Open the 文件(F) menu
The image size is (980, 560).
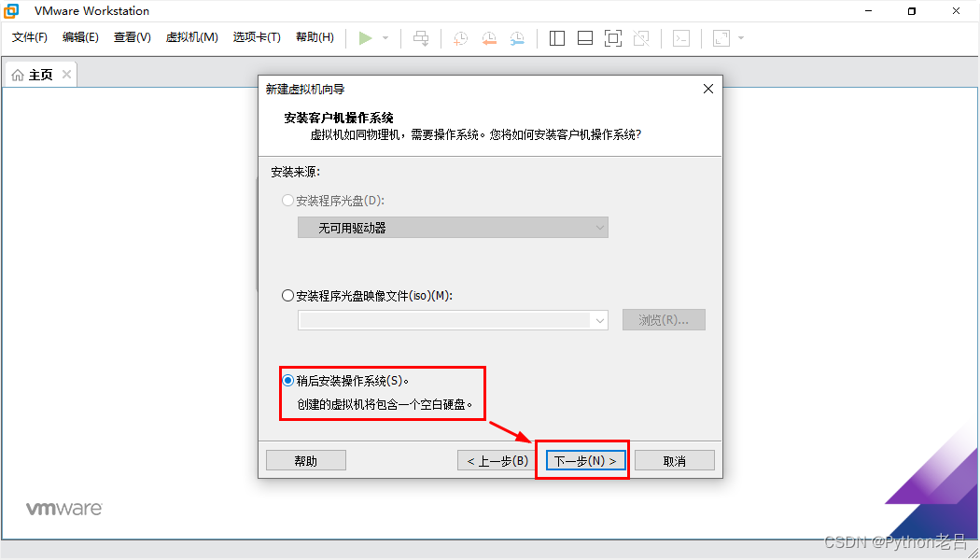pos(29,37)
